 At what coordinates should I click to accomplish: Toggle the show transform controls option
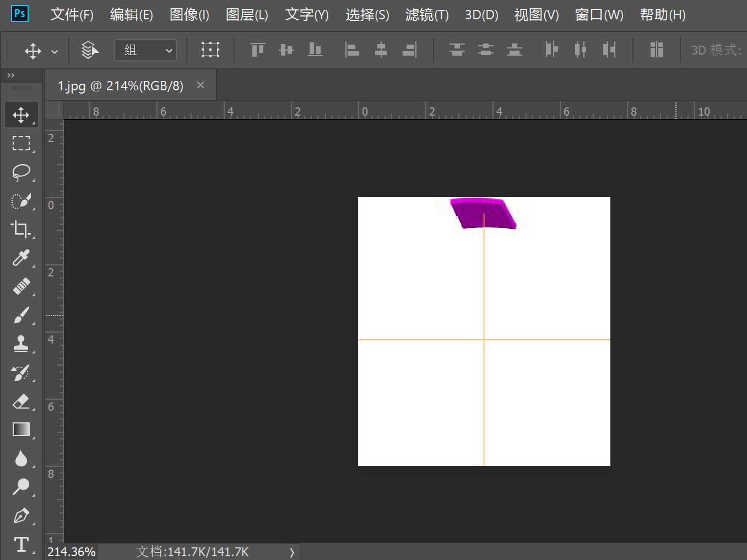(210, 50)
